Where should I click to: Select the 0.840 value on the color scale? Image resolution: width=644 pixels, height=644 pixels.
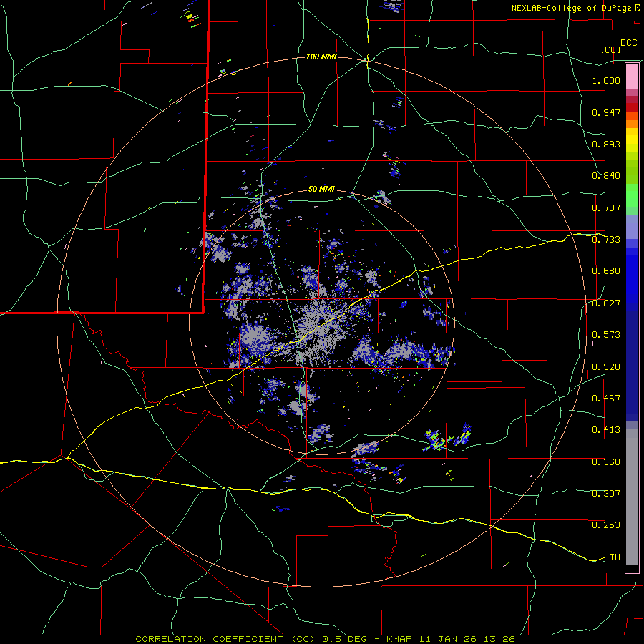[x=606, y=176]
